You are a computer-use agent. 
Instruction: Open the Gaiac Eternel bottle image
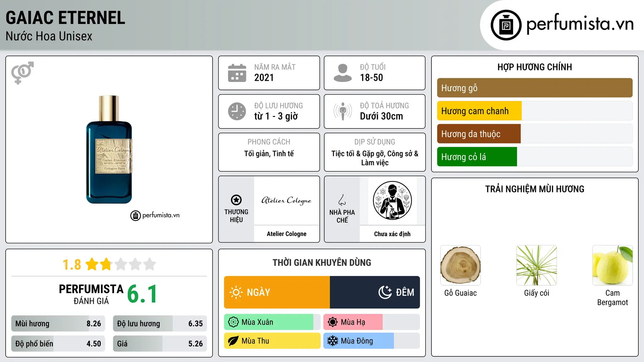[109, 149]
